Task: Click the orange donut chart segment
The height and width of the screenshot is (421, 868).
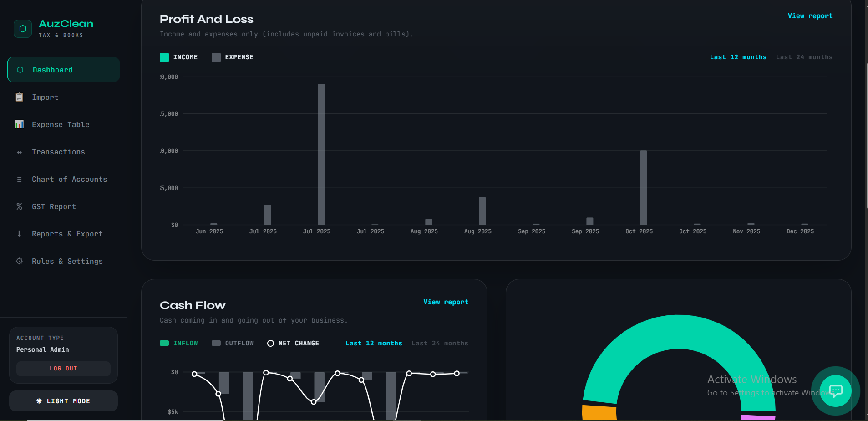Action: (x=599, y=413)
